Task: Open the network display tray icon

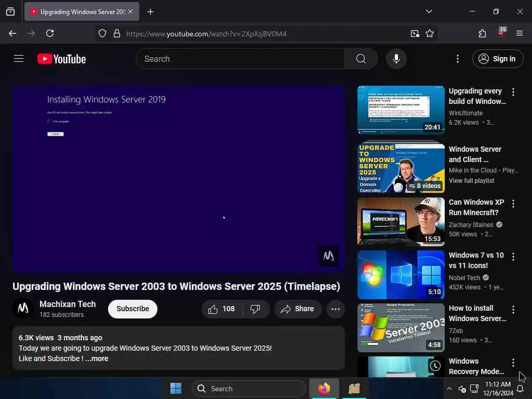Action: click(474, 389)
